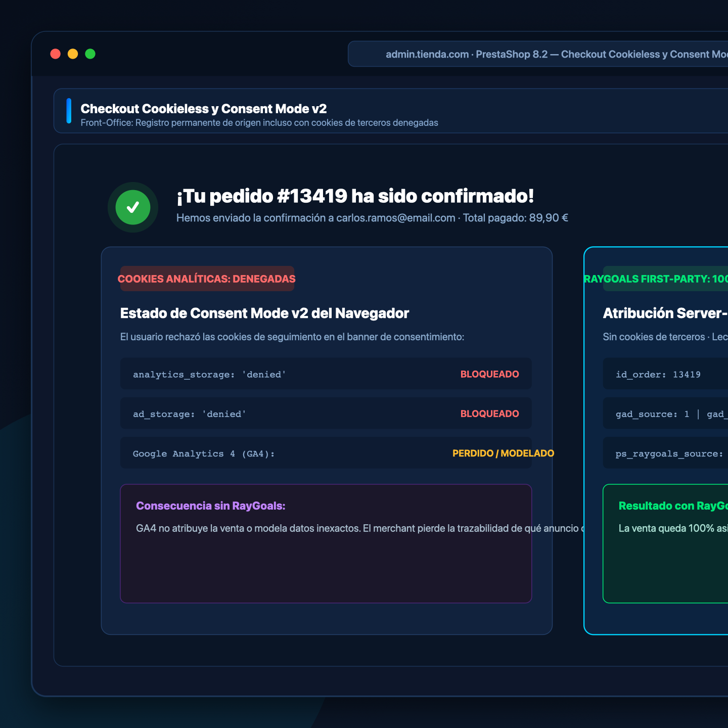Click the 'El usuario rechazó las cookies' description
The image size is (728, 728).
292,337
